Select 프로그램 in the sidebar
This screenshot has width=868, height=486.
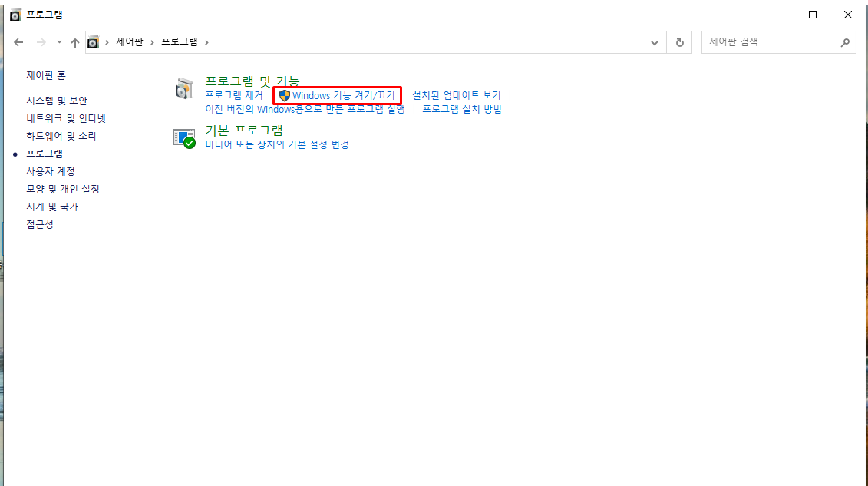45,154
